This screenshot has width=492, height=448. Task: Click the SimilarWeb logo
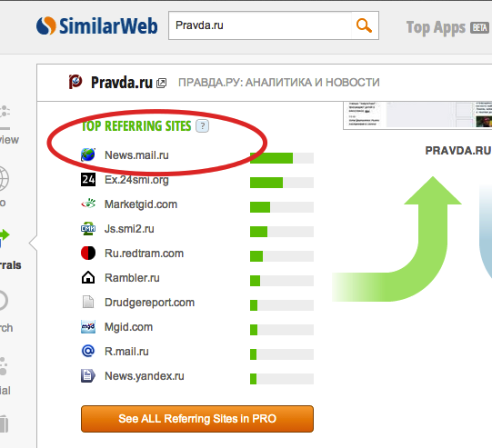96,25
